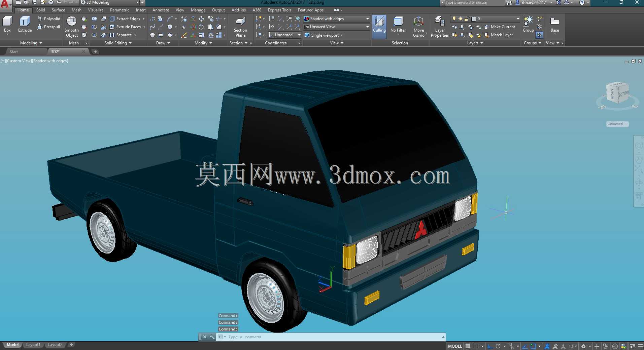Click the Smooth Object mesh tool

pos(72,27)
